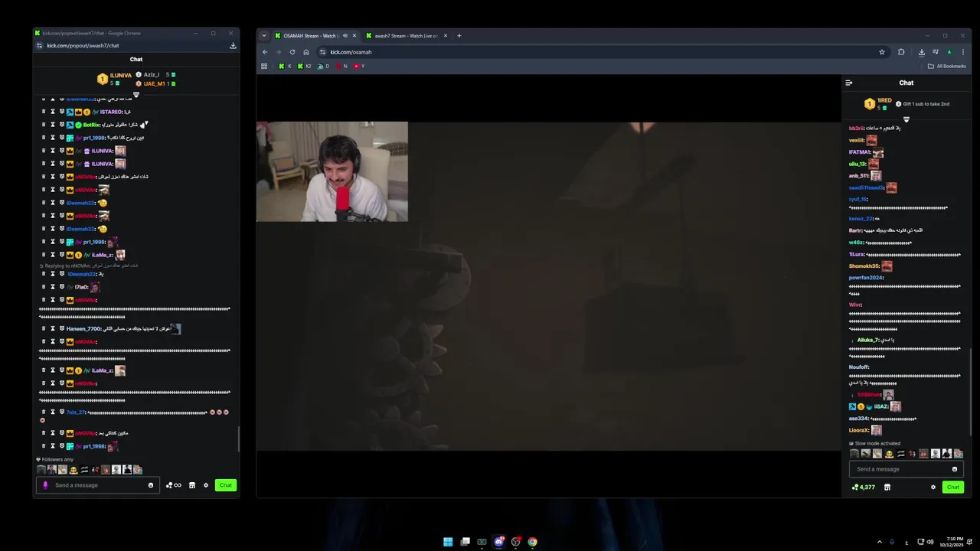Open a new browser tab
Screen dimensions: 980x551
click(x=459, y=36)
